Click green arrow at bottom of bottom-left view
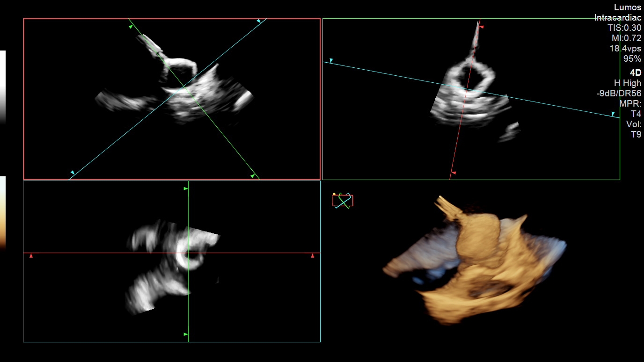Image resolution: width=644 pixels, height=362 pixels. pos(186,334)
